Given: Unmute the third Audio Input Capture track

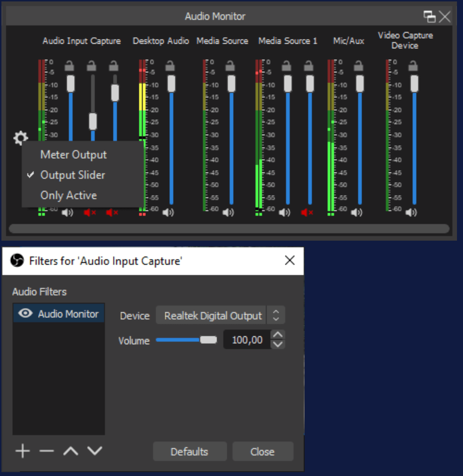Looking at the screenshot, I should pos(112,212).
